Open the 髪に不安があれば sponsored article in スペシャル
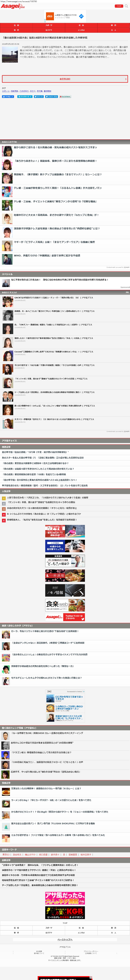This screenshot has width=130, height=980. [60, 280]
